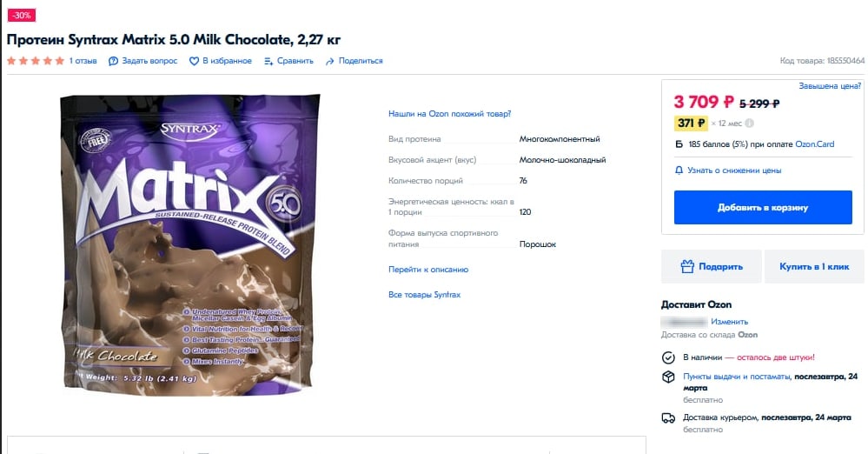Click the five-star rating
Screen dimensions: 868x454
(36, 61)
